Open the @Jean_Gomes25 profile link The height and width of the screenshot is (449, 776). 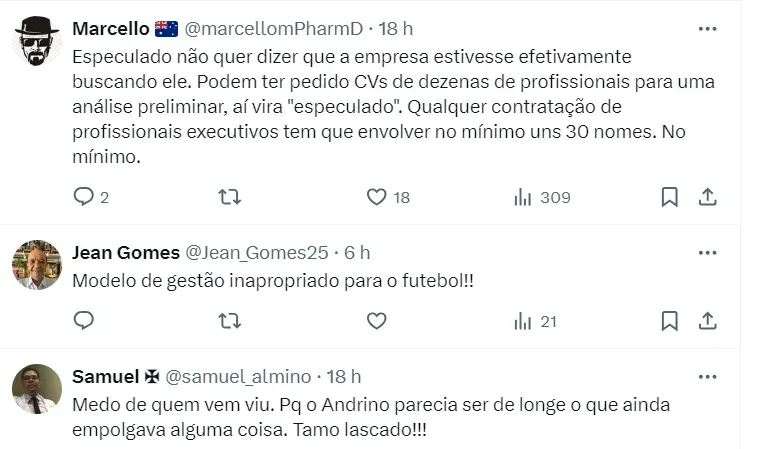click(257, 252)
